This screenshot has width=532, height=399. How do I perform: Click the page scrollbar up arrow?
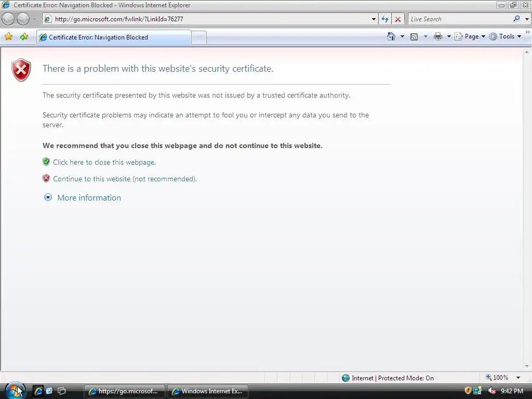point(527,52)
